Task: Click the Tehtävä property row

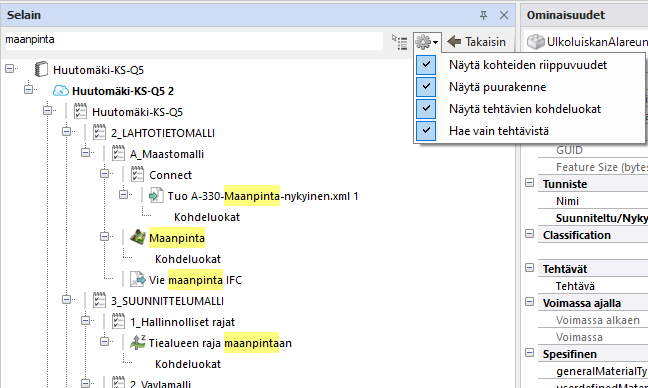Action: coord(593,286)
